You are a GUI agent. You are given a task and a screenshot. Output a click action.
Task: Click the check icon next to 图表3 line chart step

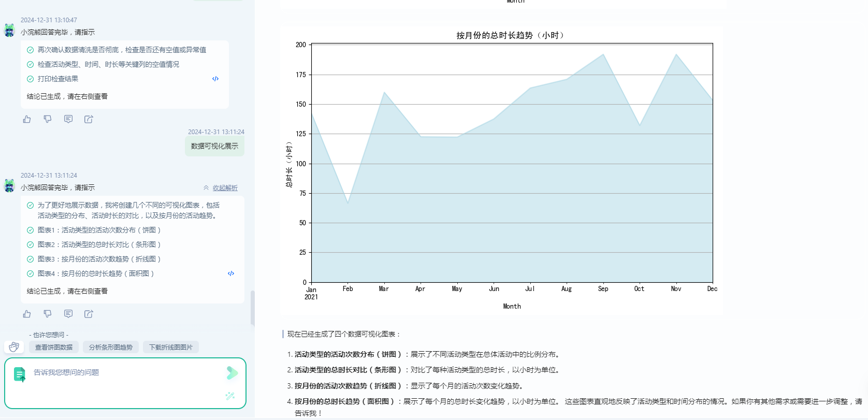[31, 259]
